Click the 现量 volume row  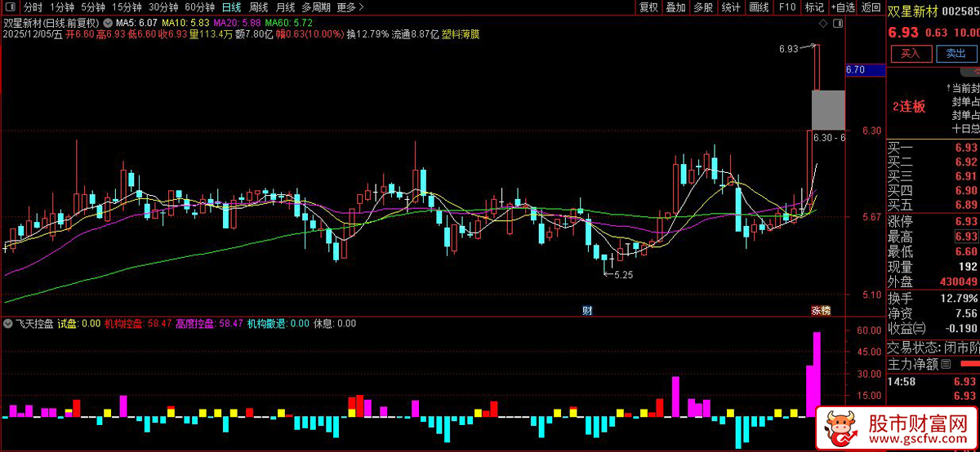[x=933, y=267]
